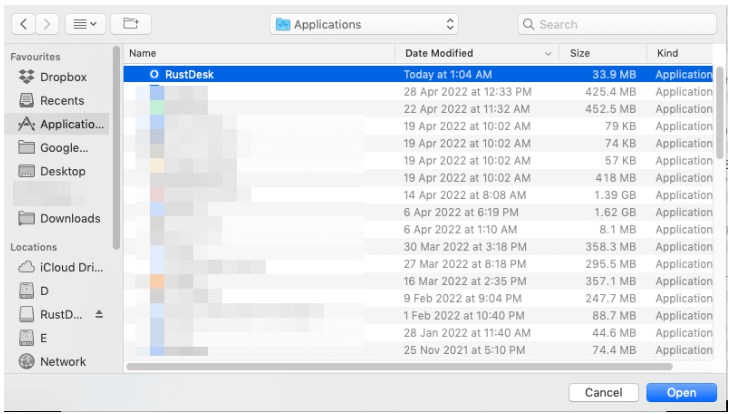Viewport: 734px width, 414px height.
Task: Go back with the left chevron button
Action: [x=23, y=24]
